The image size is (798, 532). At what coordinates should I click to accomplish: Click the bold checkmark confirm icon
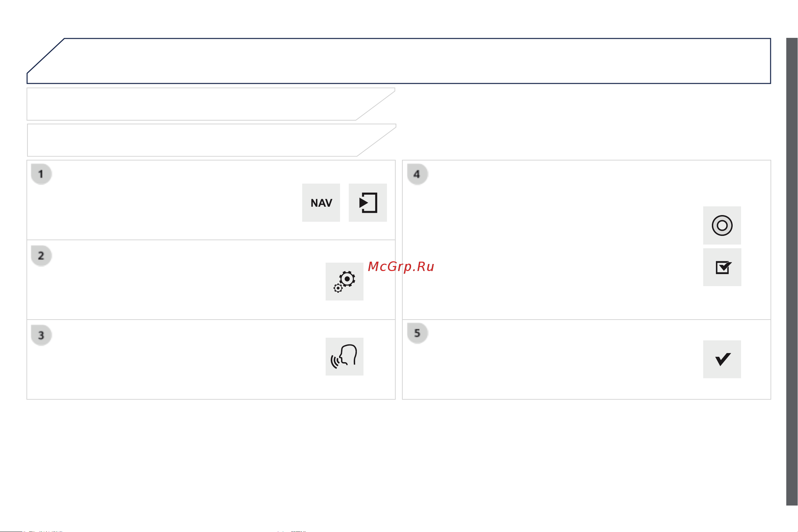coord(722,359)
